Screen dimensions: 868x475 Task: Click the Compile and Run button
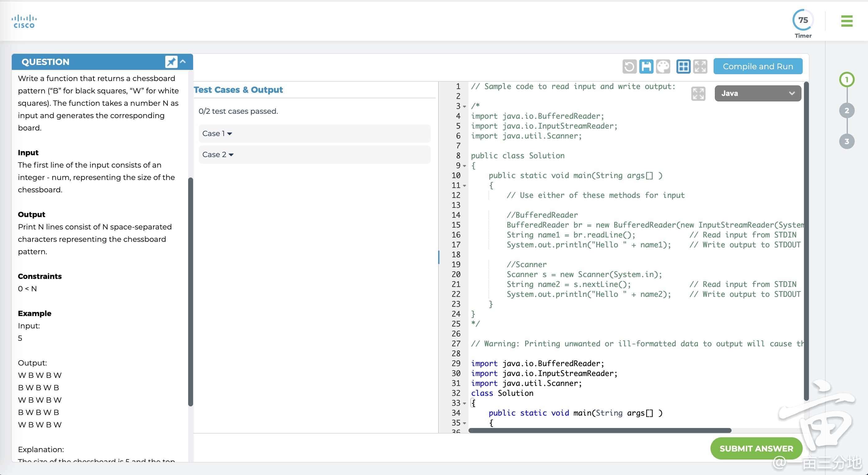point(758,66)
